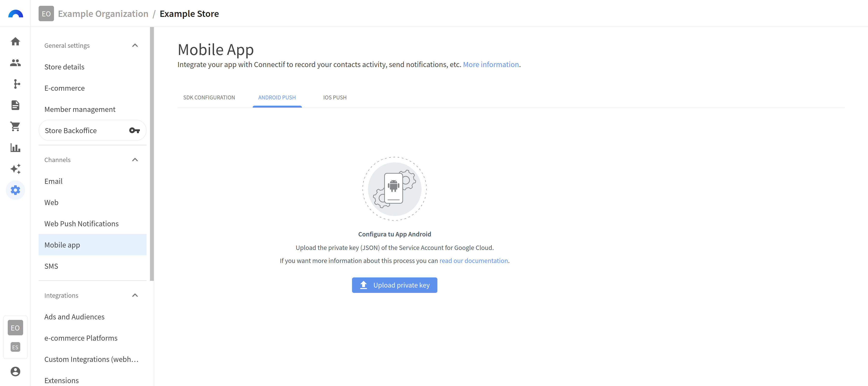The height and width of the screenshot is (386, 868).
Task: Go to Example Organization breadcrumb
Action: click(x=103, y=14)
